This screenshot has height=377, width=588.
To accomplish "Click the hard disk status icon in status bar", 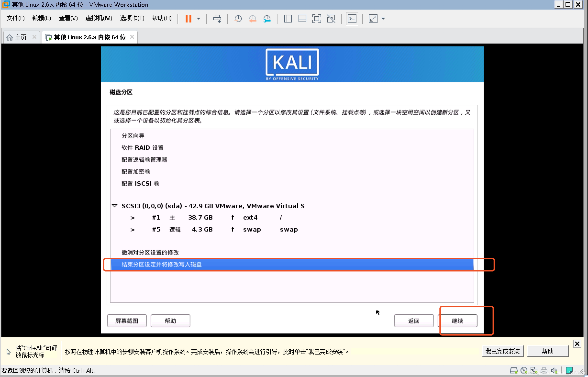I will click(514, 370).
